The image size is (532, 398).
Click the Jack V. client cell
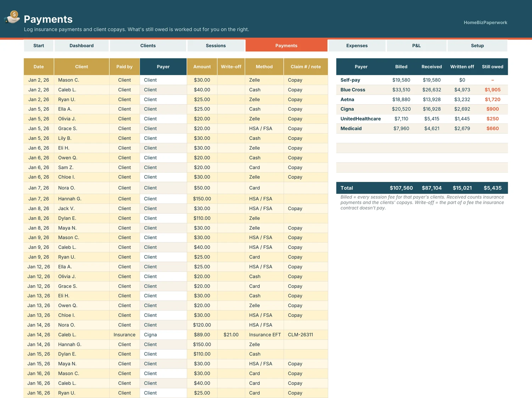(x=82, y=208)
